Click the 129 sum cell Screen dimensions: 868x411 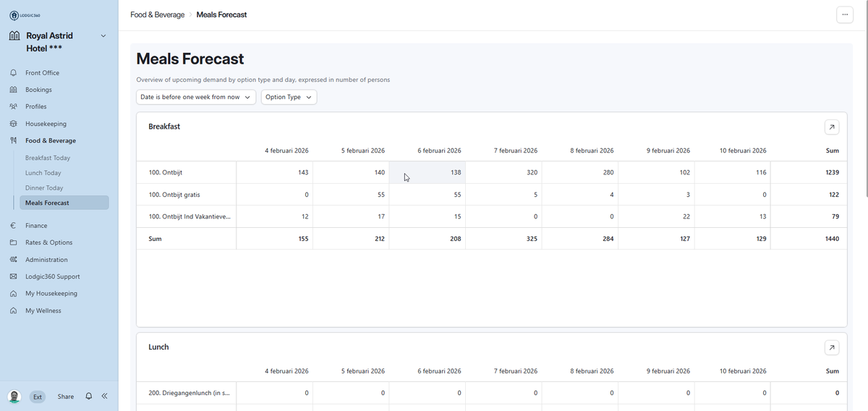732,238
